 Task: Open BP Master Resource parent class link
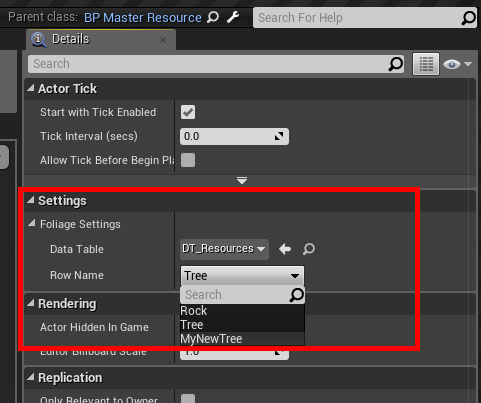click(x=143, y=17)
